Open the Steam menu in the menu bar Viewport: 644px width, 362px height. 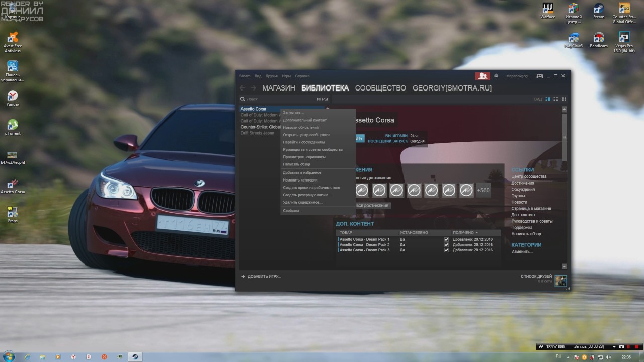tap(245, 76)
